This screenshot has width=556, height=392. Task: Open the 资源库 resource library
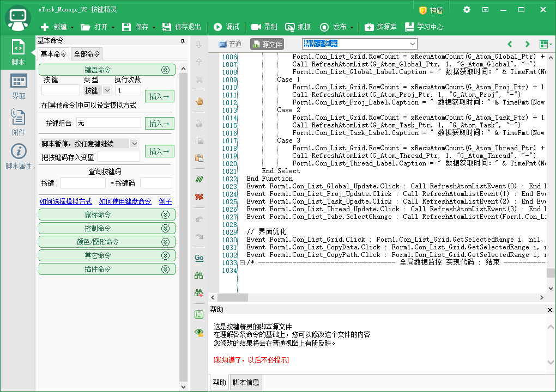click(x=380, y=27)
